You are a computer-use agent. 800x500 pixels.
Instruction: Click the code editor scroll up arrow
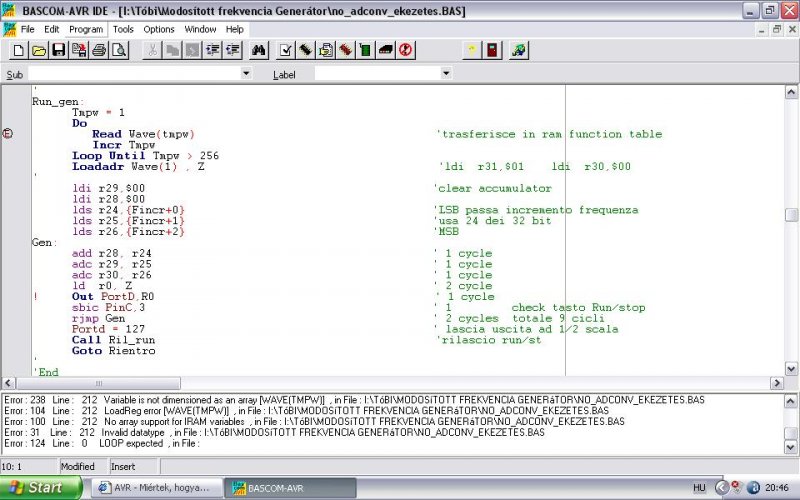(791, 92)
